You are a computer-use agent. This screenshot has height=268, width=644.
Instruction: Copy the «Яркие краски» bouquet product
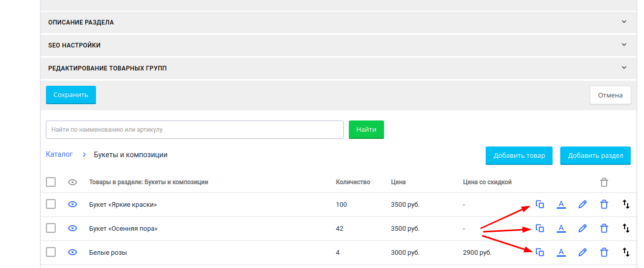(539, 204)
